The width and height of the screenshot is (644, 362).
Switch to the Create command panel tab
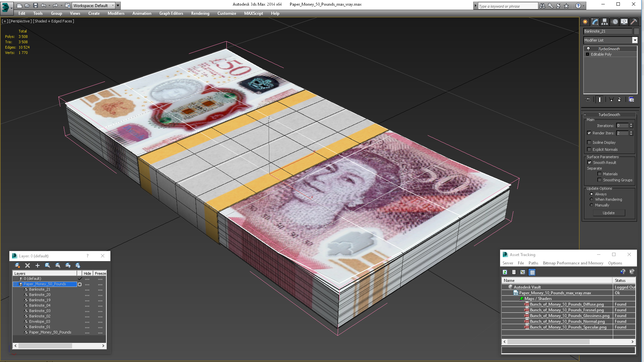click(x=585, y=22)
